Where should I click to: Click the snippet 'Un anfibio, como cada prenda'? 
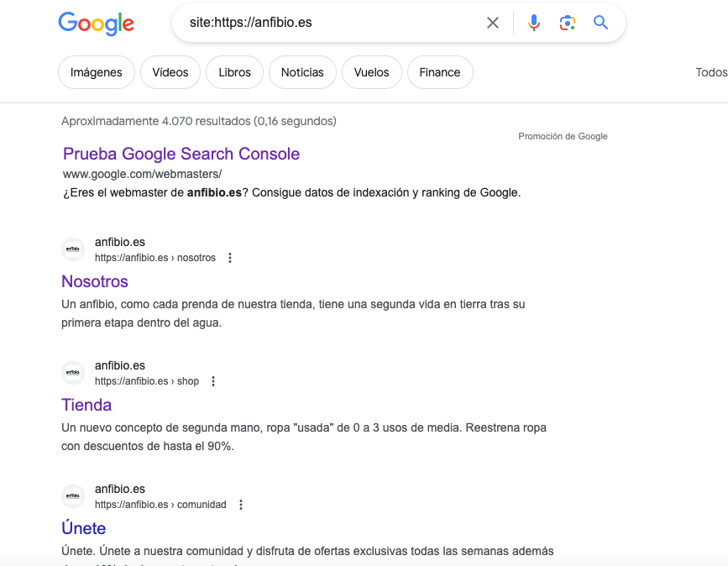point(293,313)
